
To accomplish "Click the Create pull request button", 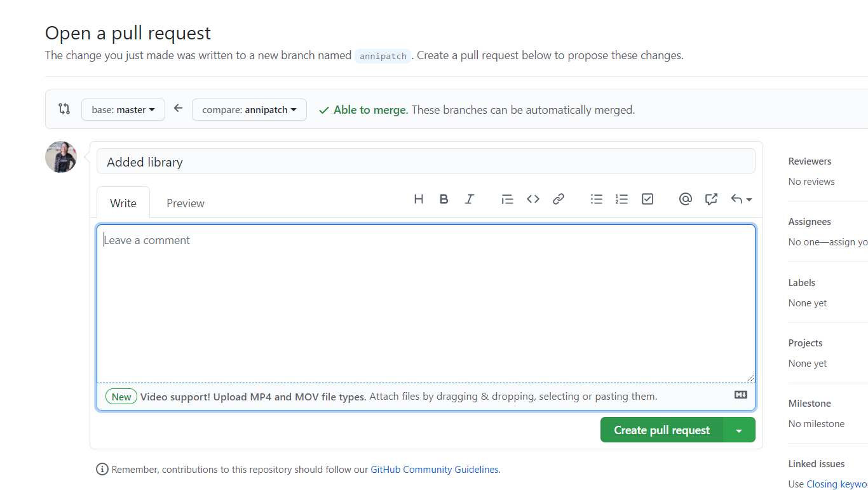I will [661, 430].
